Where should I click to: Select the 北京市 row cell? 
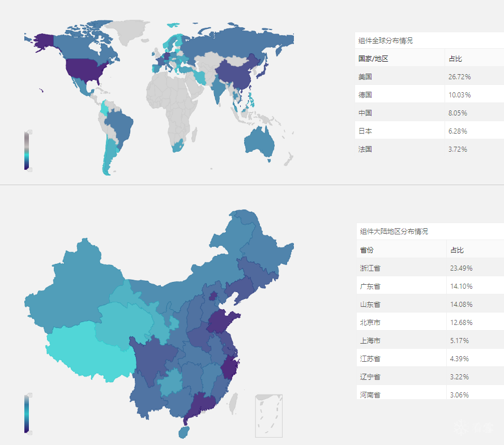tap(402, 323)
